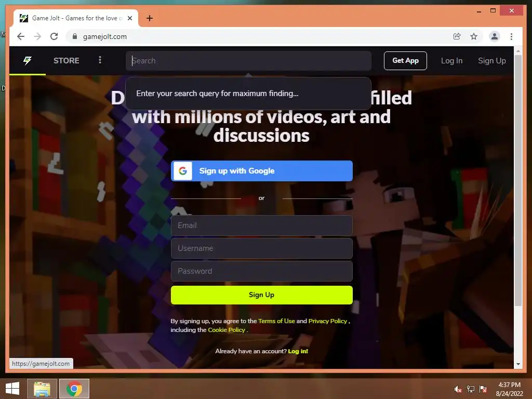Viewport: 532px width, 399px height.
Task: Maximize the Chrome window
Action: pos(493,11)
